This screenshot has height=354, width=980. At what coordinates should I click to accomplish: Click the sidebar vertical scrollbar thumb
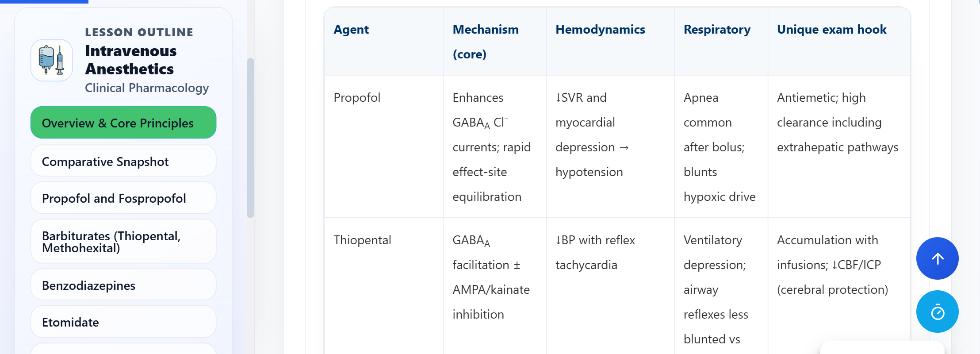(x=250, y=138)
